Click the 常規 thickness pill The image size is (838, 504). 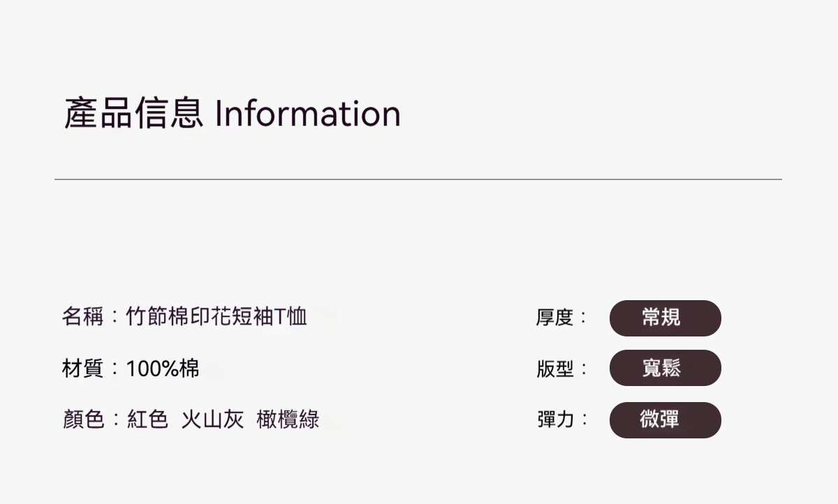click(665, 318)
